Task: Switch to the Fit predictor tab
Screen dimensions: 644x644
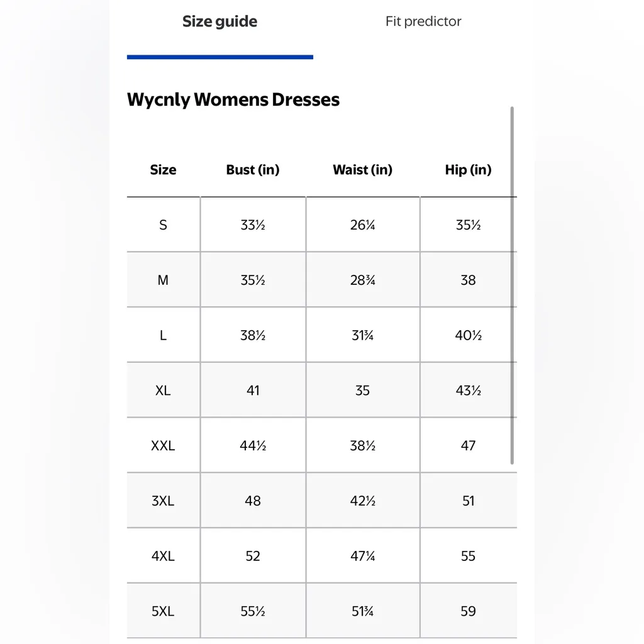Action: pyautogui.click(x=423, y=21)
